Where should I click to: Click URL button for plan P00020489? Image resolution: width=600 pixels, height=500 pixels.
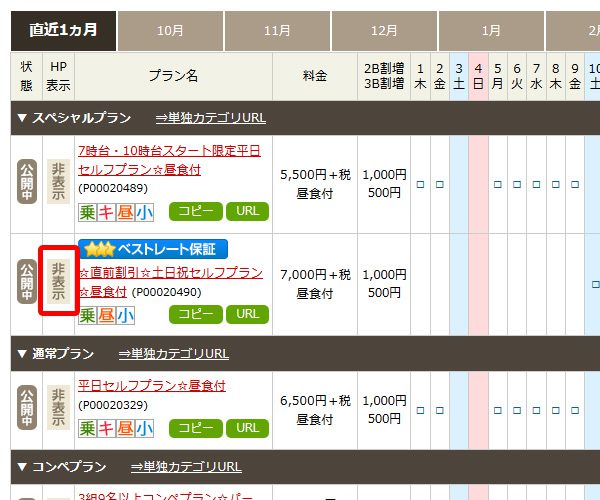point(247,212)
